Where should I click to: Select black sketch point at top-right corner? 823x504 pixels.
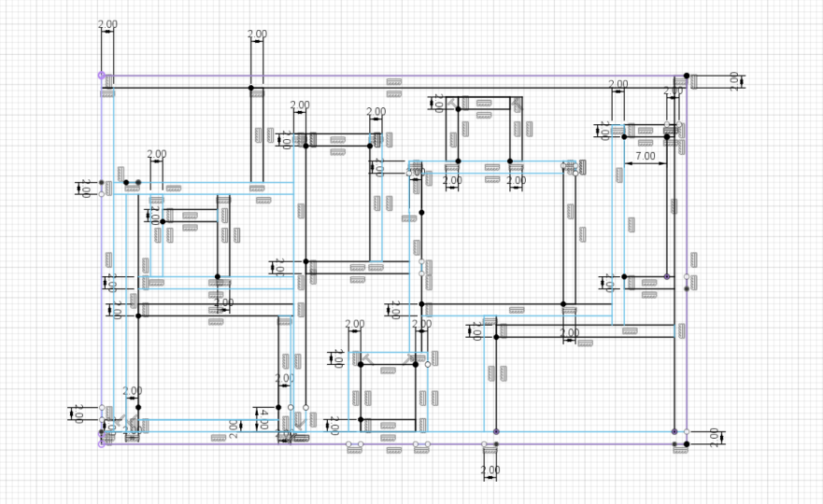[687, 76]
